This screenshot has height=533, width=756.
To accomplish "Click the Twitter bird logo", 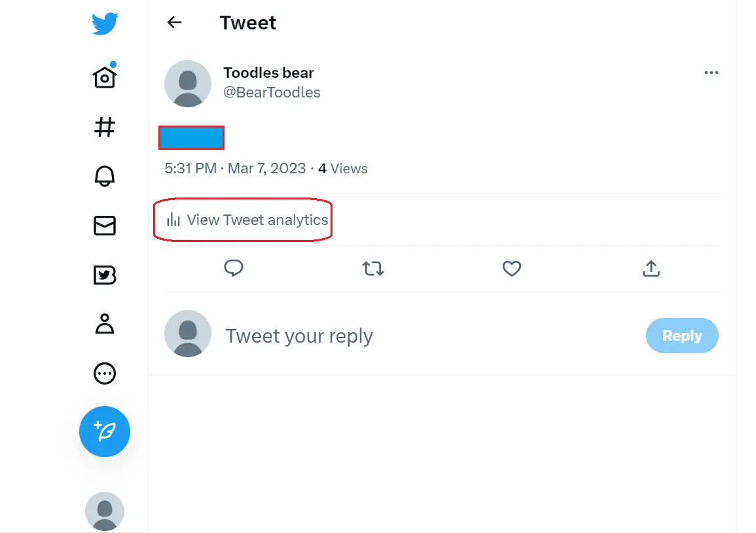I will 105,24.
